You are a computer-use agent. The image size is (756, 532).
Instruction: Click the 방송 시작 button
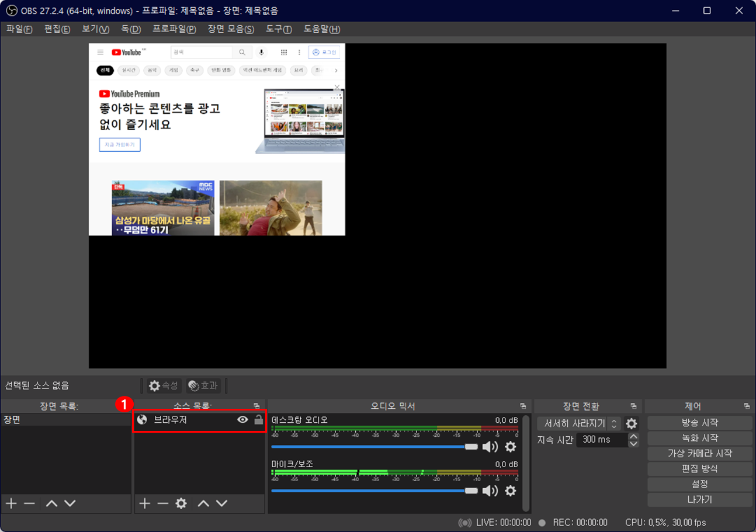coord(700,423)
